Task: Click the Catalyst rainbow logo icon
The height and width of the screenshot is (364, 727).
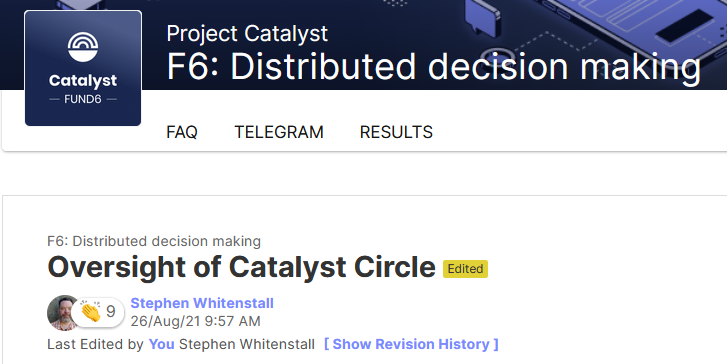Action: click(83, 47)
